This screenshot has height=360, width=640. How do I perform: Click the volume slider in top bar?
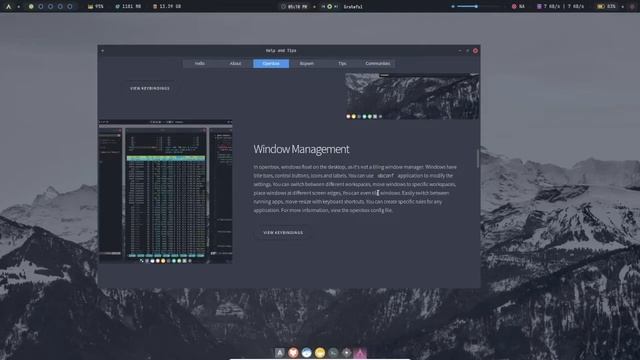[x=479, y=7]
